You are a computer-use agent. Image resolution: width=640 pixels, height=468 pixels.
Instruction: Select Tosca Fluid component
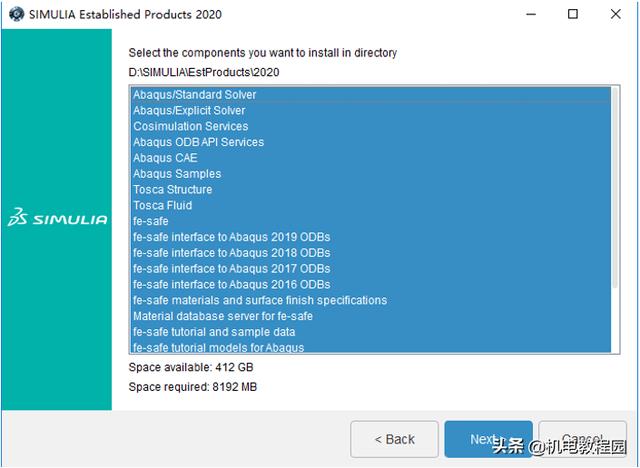pos(371,206)
